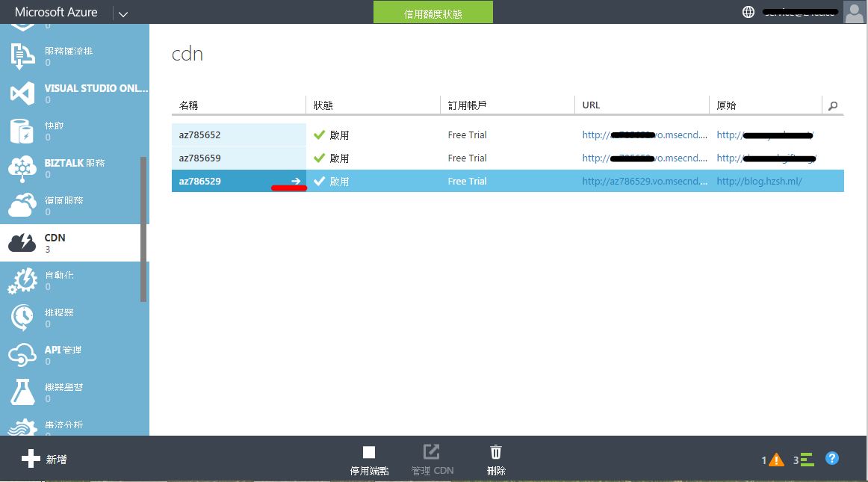Open language globe icon in header
This screenshot has width=868, height=482.
coord(748,12)
